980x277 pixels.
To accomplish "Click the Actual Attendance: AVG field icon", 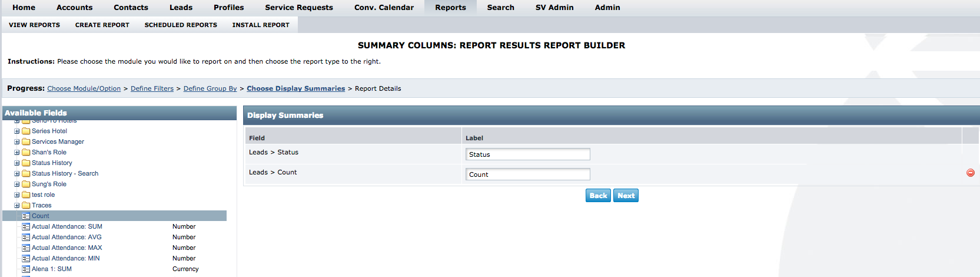I will (26, 237).
